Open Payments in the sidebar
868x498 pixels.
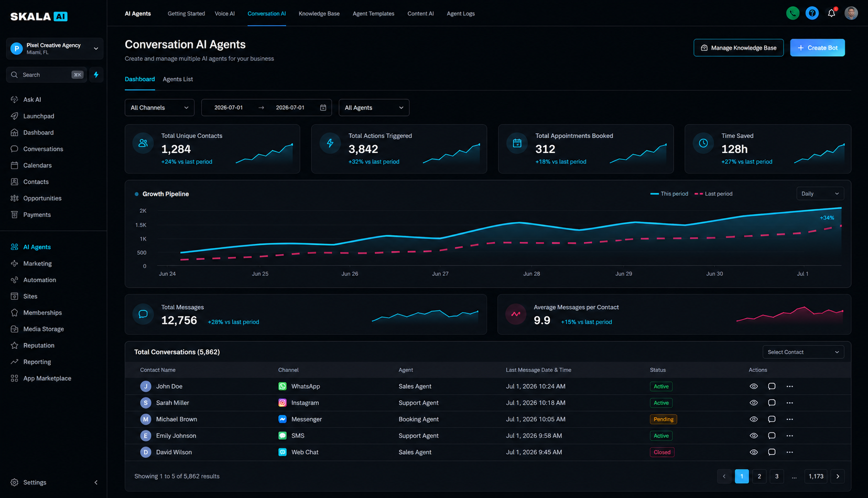coord(37,214)
